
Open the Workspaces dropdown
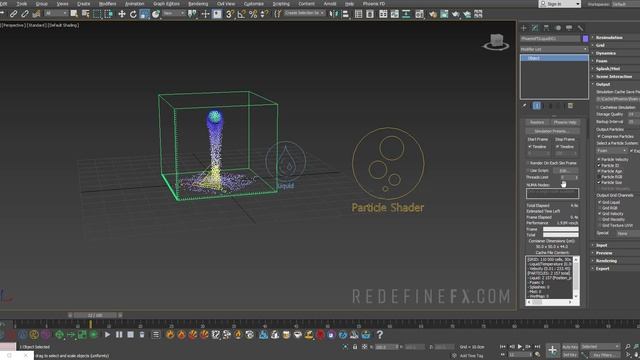626,4
